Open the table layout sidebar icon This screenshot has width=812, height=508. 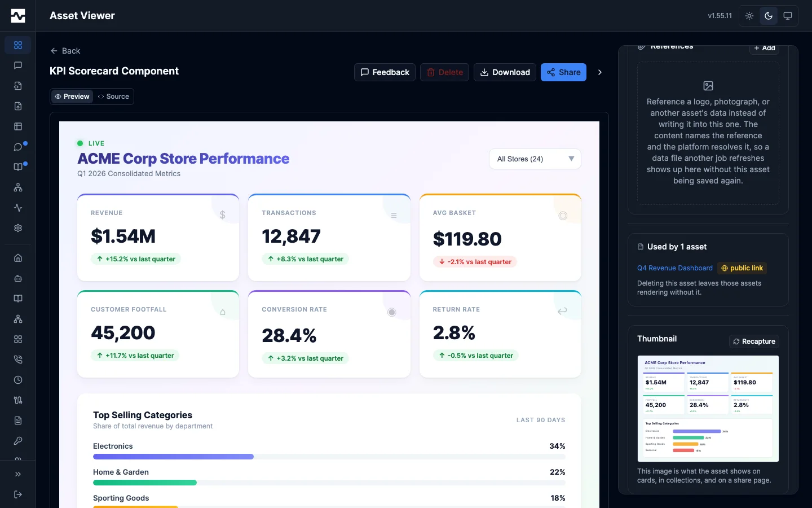[18, 126]
